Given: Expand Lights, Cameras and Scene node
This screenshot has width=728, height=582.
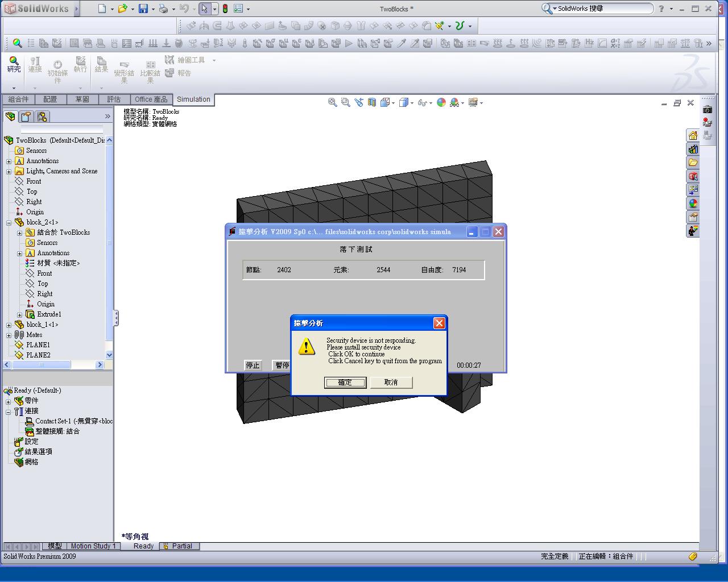Looking at the screenshot, I should tap(9, 172).
